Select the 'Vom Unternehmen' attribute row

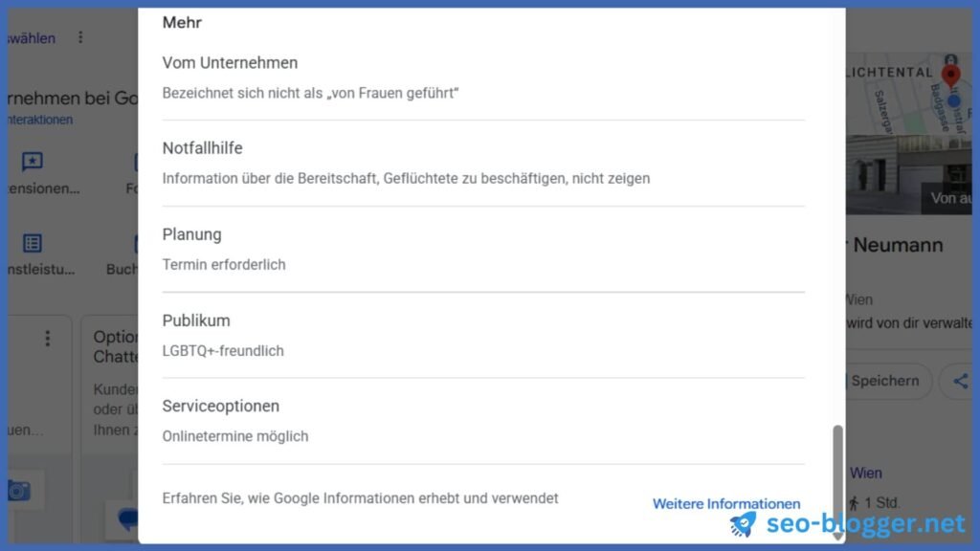[483, 78]
